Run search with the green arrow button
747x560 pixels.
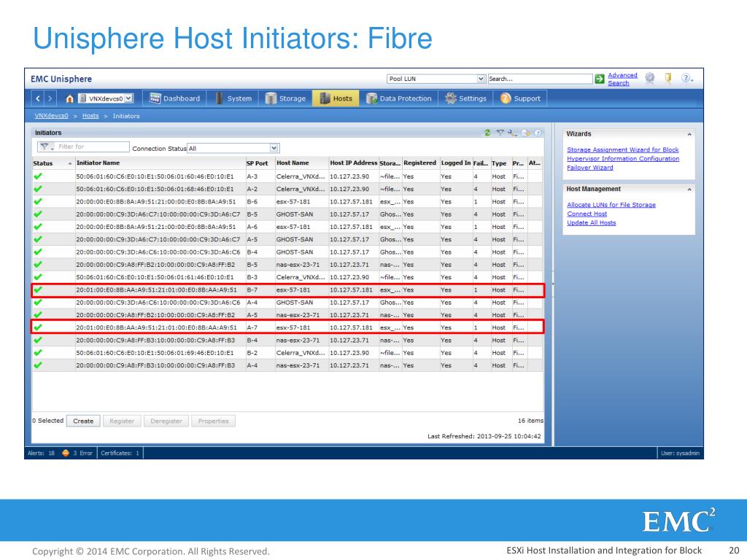[x=600, y=79]
